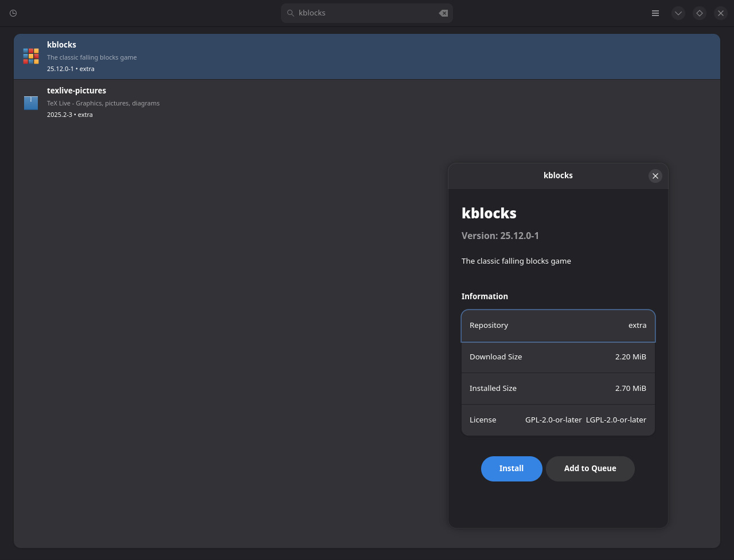Open the hamburger main menu
The image size is (734, 560).
coord(655,13)
